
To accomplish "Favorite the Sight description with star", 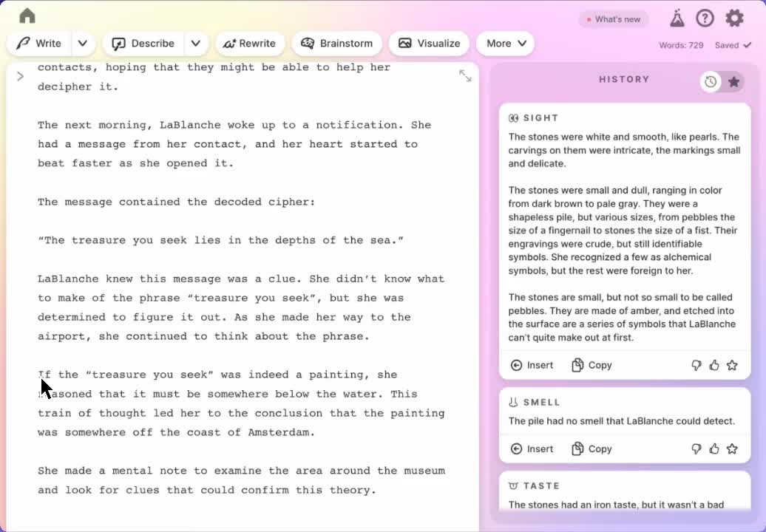I will 732,365.
